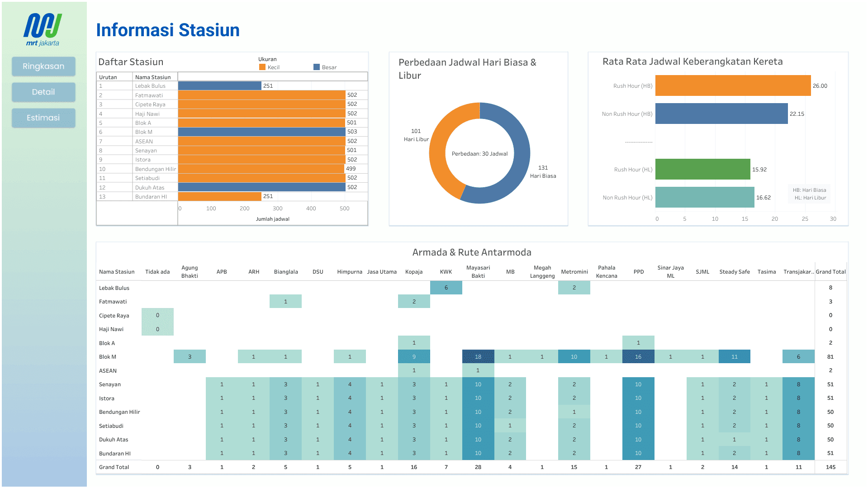Click Cipete Raya Tidak ada cell 0
Image resolution: width=868 pixels, height=488 pixels.
[157, 315]
